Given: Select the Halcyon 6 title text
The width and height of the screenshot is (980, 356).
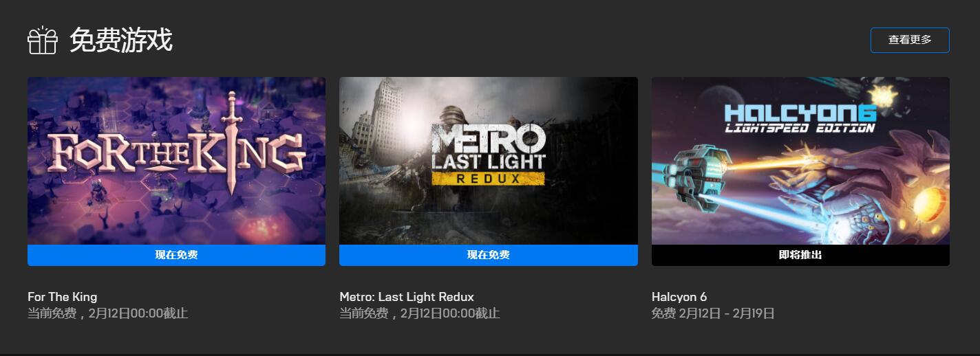Looking at the screenshot, I should 679,297.
